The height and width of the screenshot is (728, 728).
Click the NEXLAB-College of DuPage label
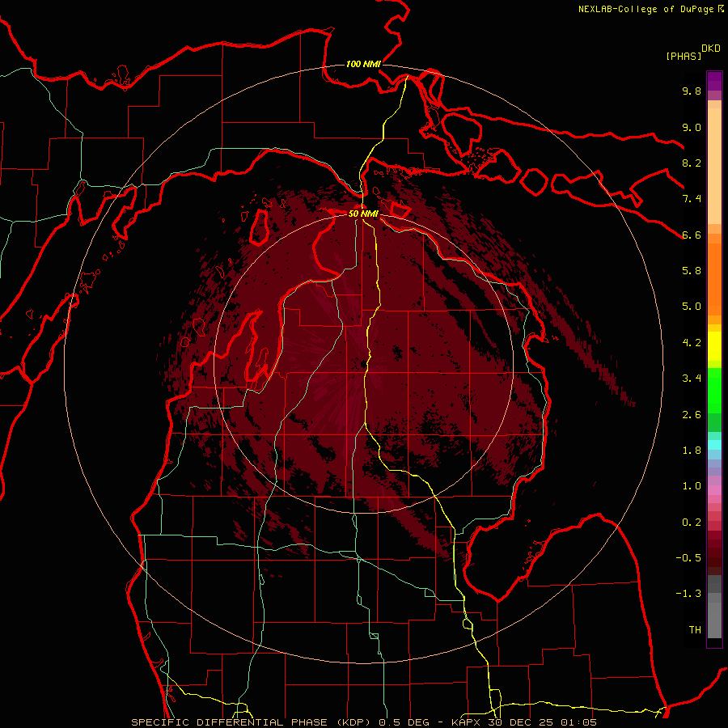[x=645, y=9]
